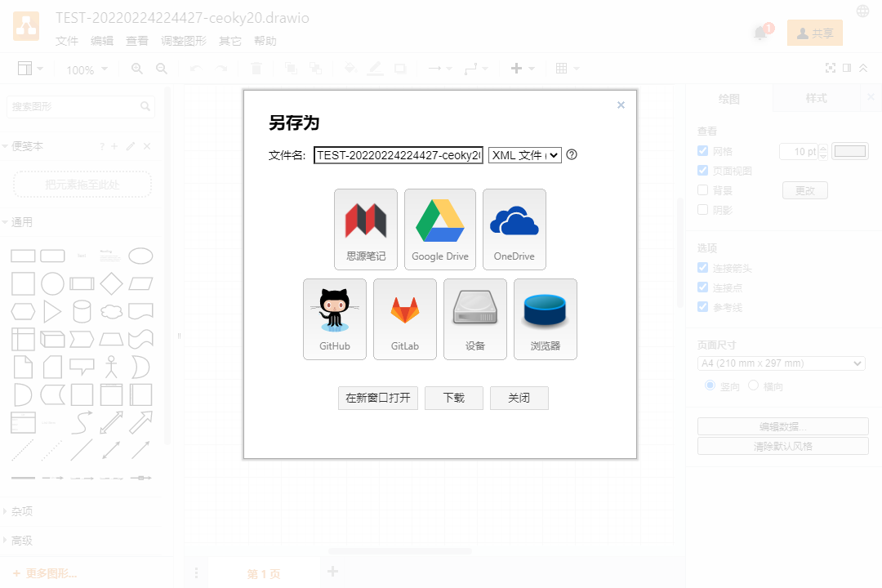Click the 关闭 button
The height and width of the screenshot is (588, 882).
click(x=519, y=398)
